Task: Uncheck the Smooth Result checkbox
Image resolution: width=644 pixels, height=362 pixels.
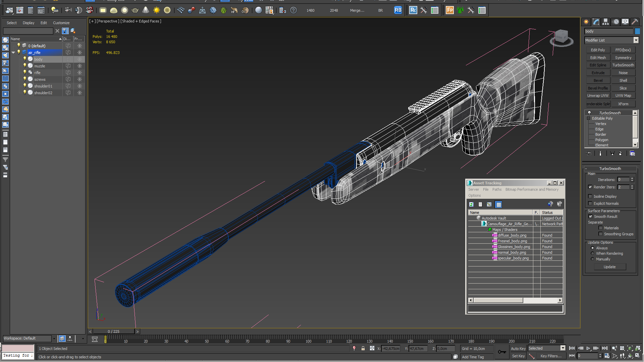Action: [x=591, y=217]
